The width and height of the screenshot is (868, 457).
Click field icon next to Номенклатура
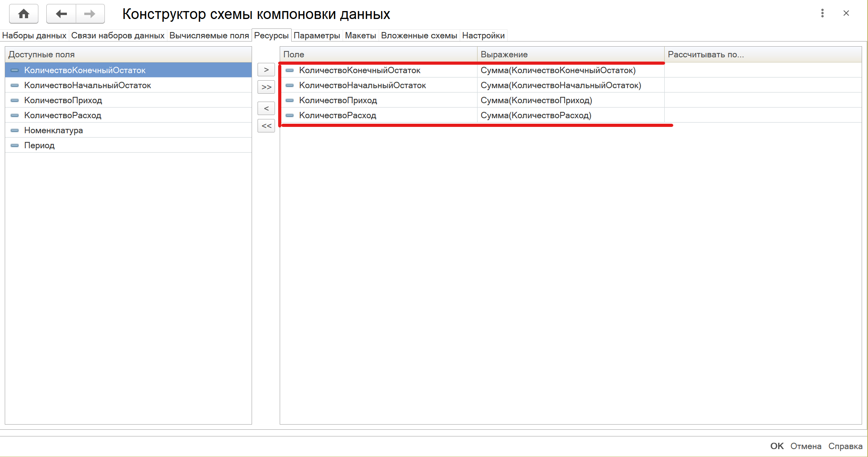tap(15, 130)
